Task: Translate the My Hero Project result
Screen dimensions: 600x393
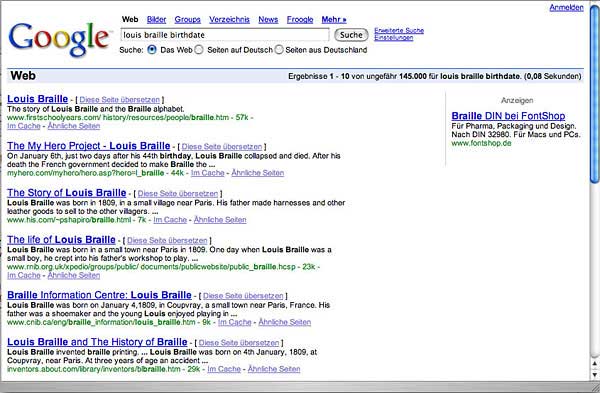Action: [222, 147]
